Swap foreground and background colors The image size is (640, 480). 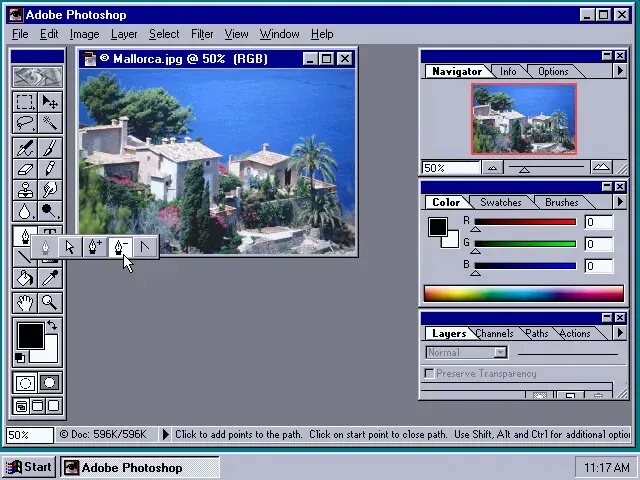52,326
